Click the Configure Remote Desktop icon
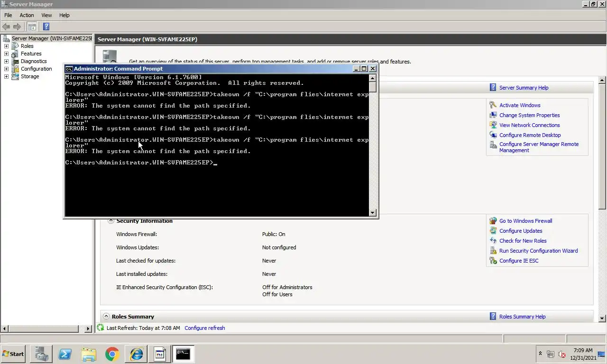Image resolution: width=607 pixels, height=364 pixels. pos(493,135)
